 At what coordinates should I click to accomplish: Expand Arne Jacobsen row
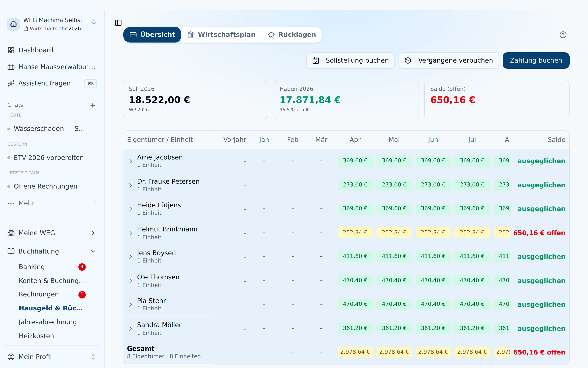coord(130,161)
